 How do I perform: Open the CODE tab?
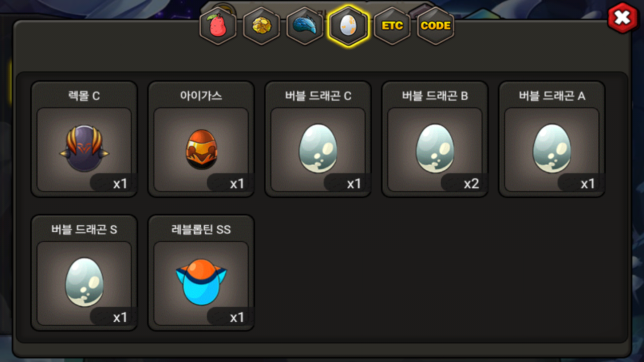(436, 26)
